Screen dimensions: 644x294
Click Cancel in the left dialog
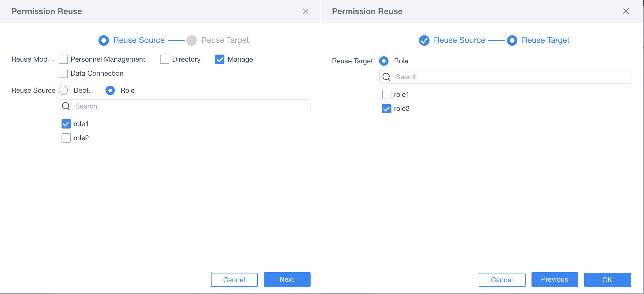pos(234,280)
